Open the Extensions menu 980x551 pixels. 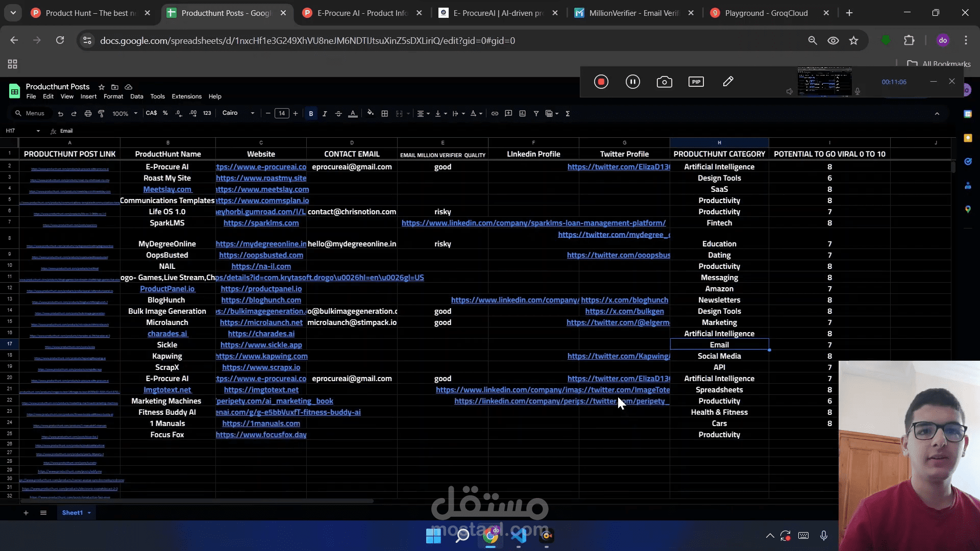187,96
